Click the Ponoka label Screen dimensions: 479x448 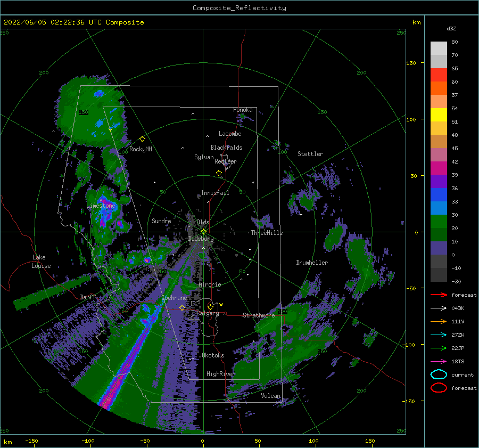(243, 110)
